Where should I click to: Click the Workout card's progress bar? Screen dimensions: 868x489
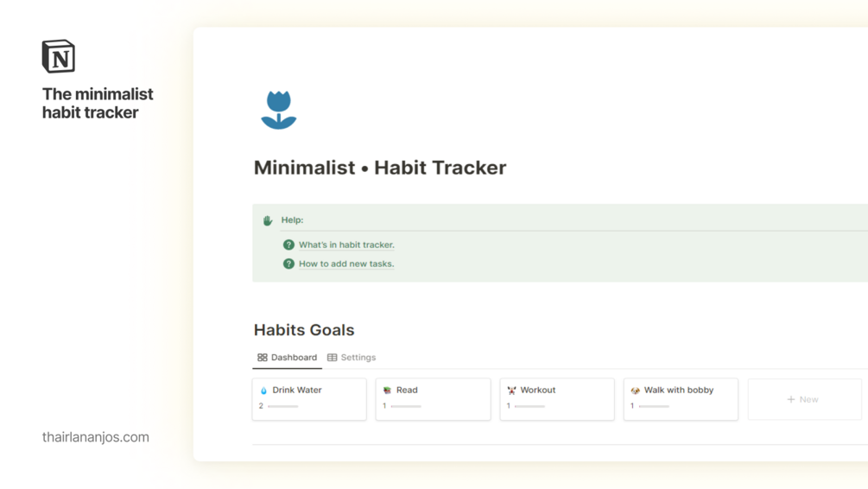click(x=529, y=406)
